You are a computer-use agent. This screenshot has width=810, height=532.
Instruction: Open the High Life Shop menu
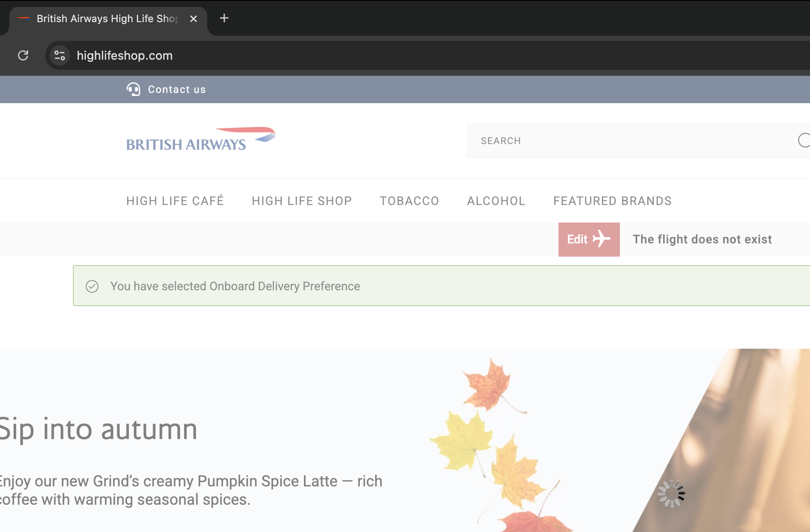point(302,201)
